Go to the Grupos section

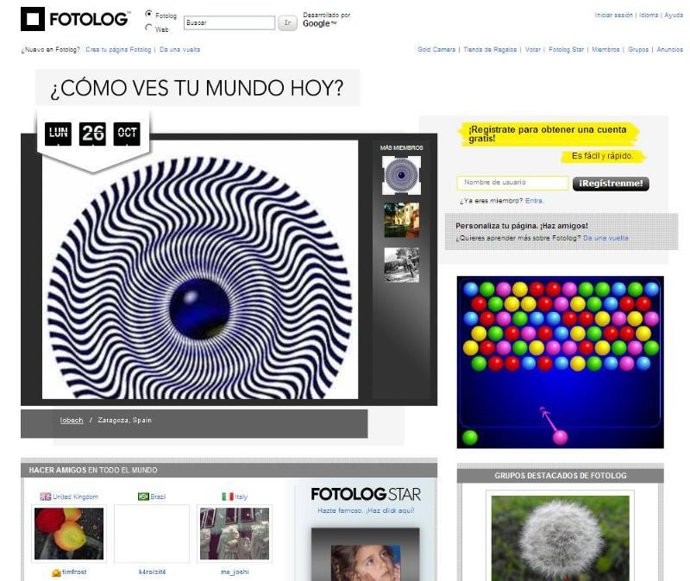[638, 49]
